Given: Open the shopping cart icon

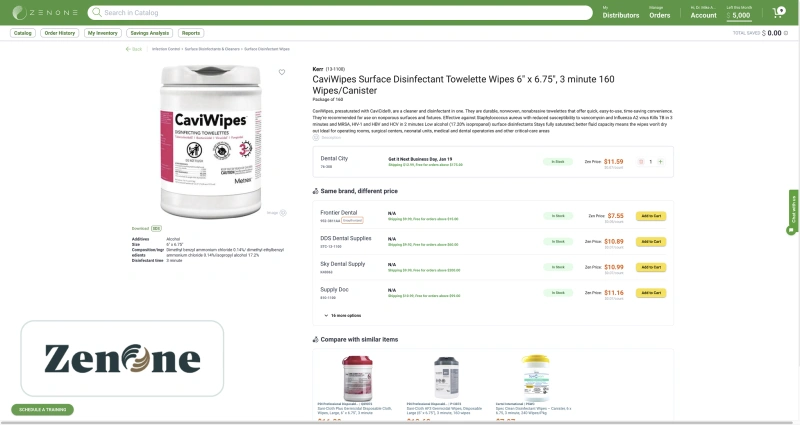Looking at the screenshot, I should pyautogui.click(x=779, y=12).
